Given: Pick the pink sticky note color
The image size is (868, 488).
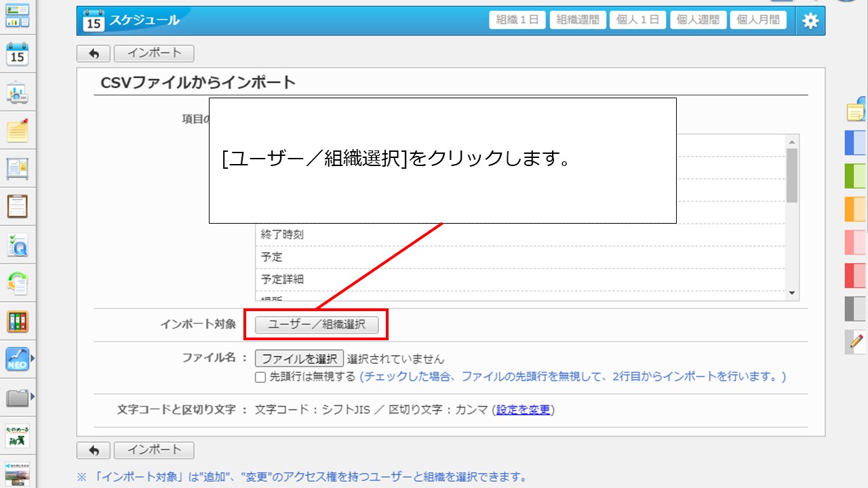Looking at the screenshot, I should 855,242.
